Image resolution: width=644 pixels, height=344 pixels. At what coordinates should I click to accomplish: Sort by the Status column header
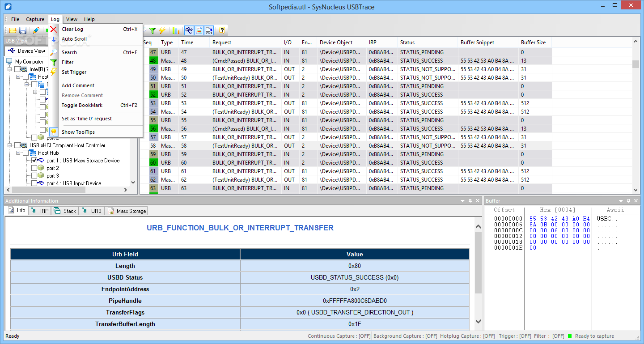(x=428, y=42)
